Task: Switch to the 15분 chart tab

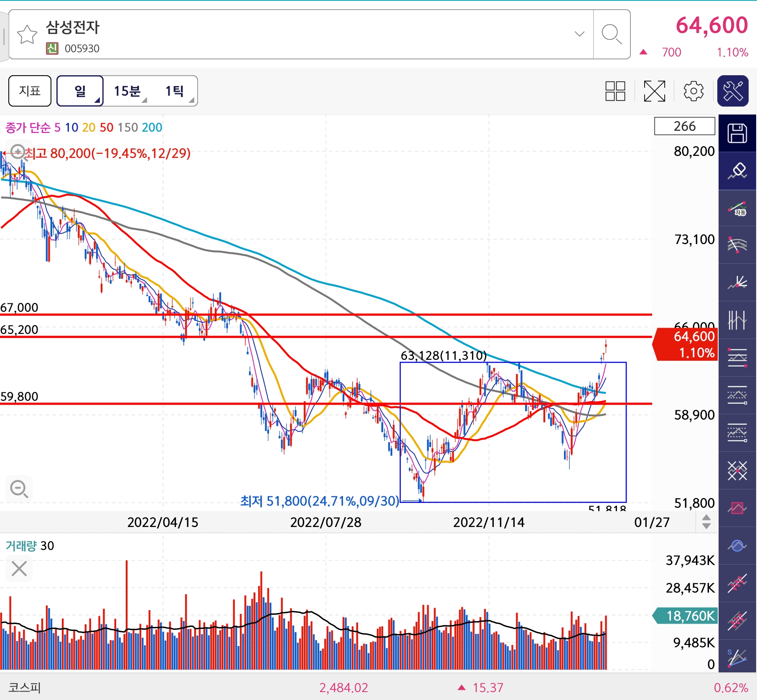Action: click(x=127, y=91)
